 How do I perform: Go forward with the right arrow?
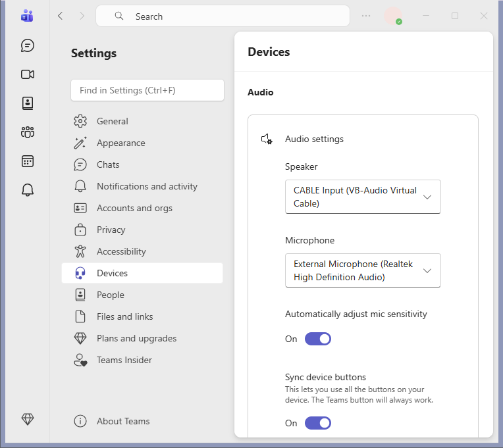(82, 16)
